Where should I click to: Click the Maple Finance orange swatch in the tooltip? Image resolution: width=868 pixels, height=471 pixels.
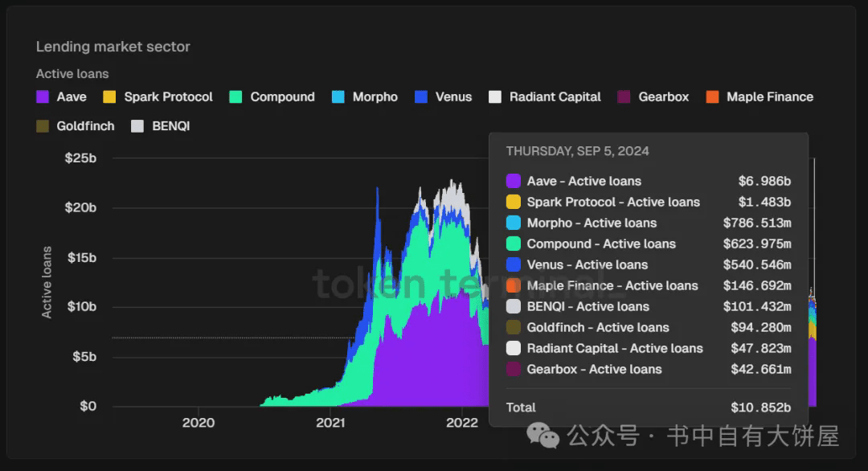click(513, 285)
